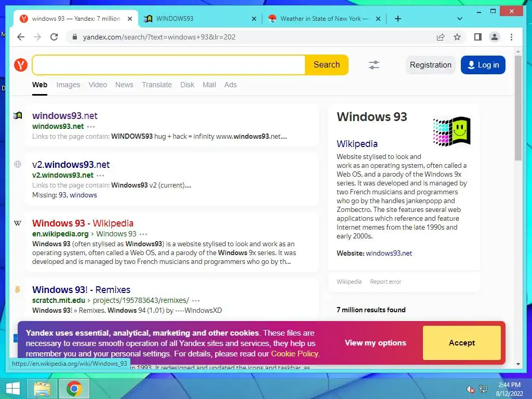Open the Chrome three-dot menu
This screenshot has width=532, height=399.
tap(511, 37)
